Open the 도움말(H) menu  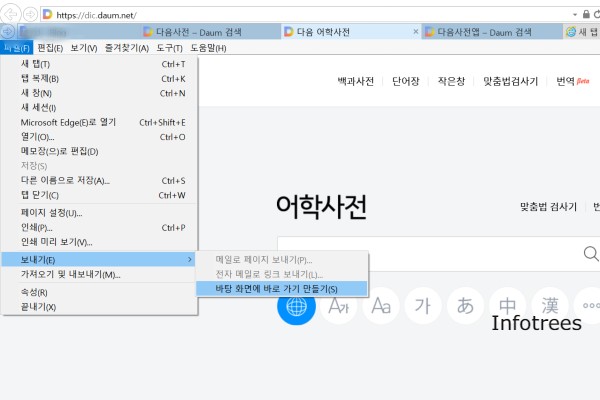pos(208,48)
